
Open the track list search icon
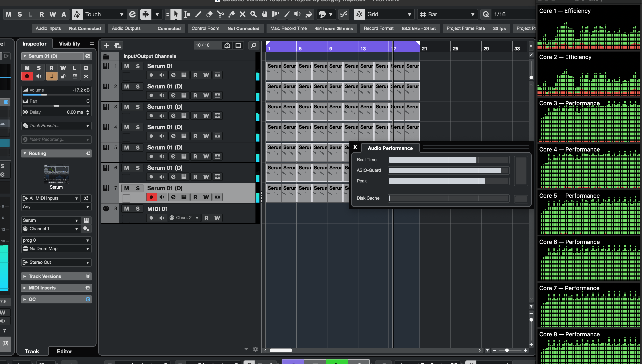[x=253, y=45]
